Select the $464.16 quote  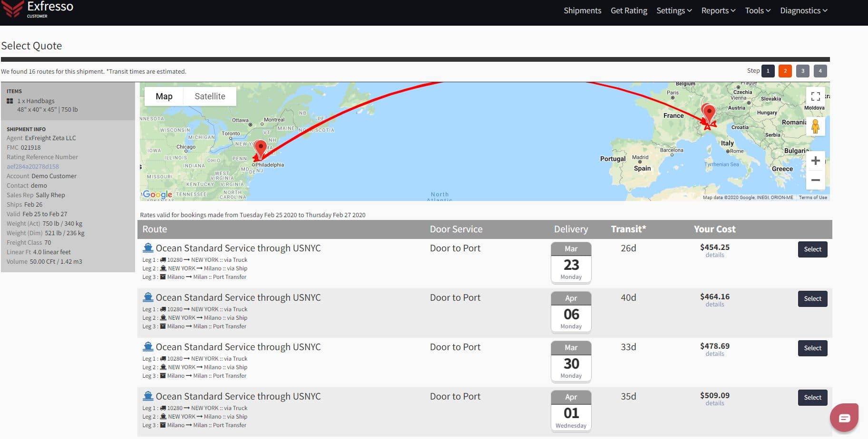tap(812, 299)
